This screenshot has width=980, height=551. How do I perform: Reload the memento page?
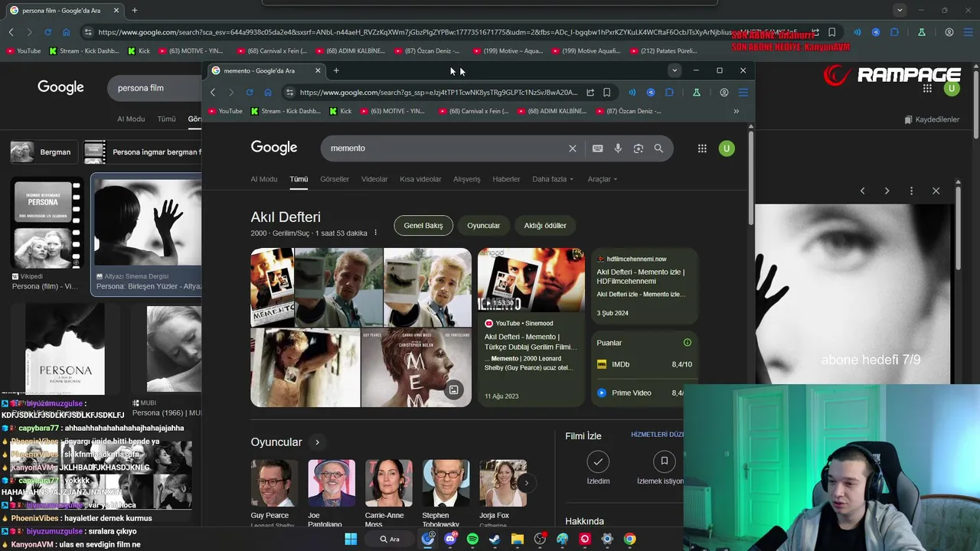[x=250, y=93]
